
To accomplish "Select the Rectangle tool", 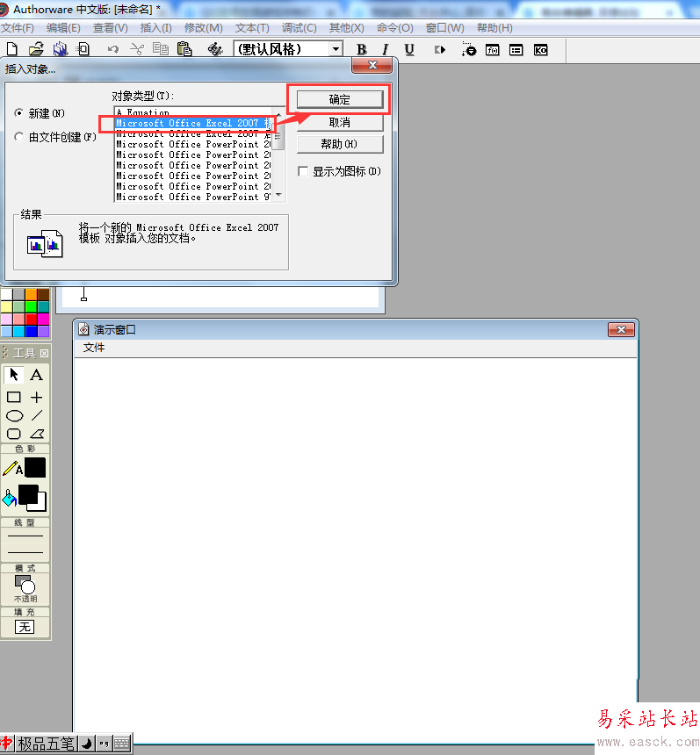I will click(13, 397).
